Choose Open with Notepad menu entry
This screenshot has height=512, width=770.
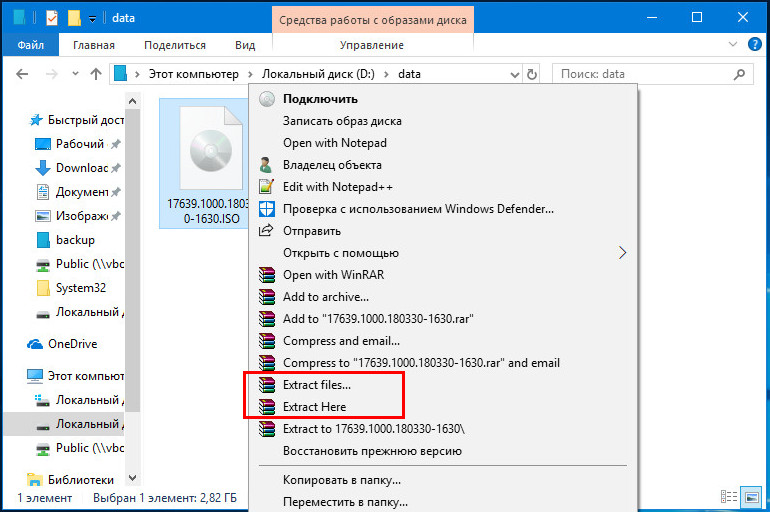(443, 143)
